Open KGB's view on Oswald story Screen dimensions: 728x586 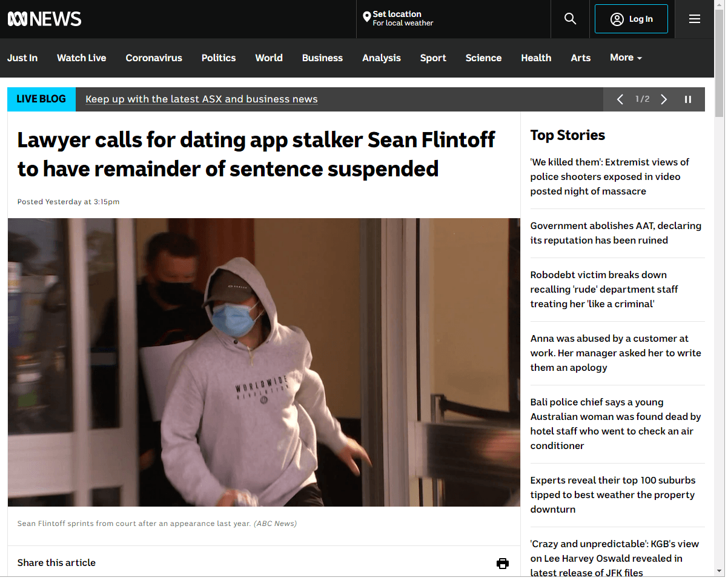click(615, 559)
